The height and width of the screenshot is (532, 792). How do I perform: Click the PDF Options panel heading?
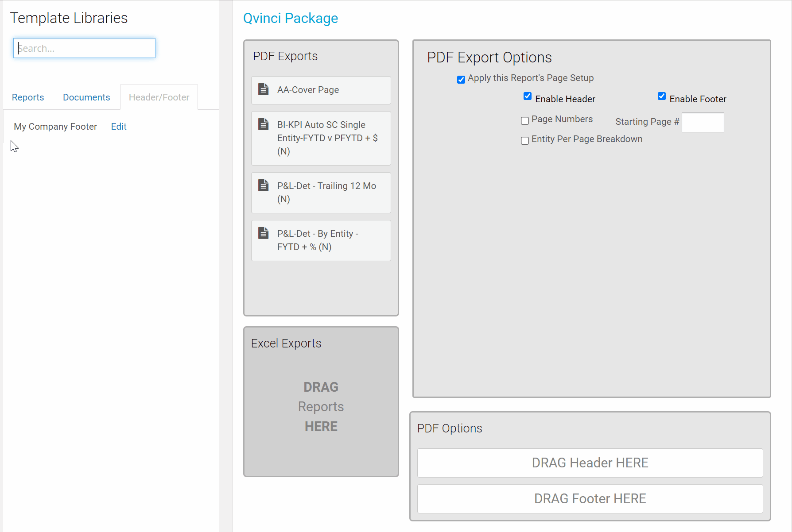(450, 428)
